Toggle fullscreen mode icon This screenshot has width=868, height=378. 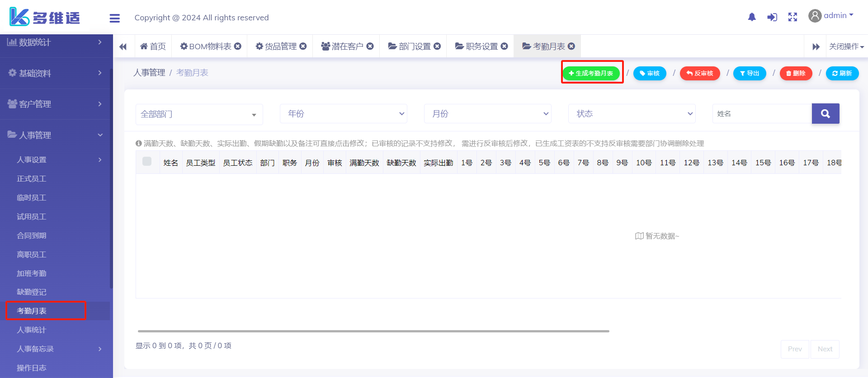pos(793,17)
